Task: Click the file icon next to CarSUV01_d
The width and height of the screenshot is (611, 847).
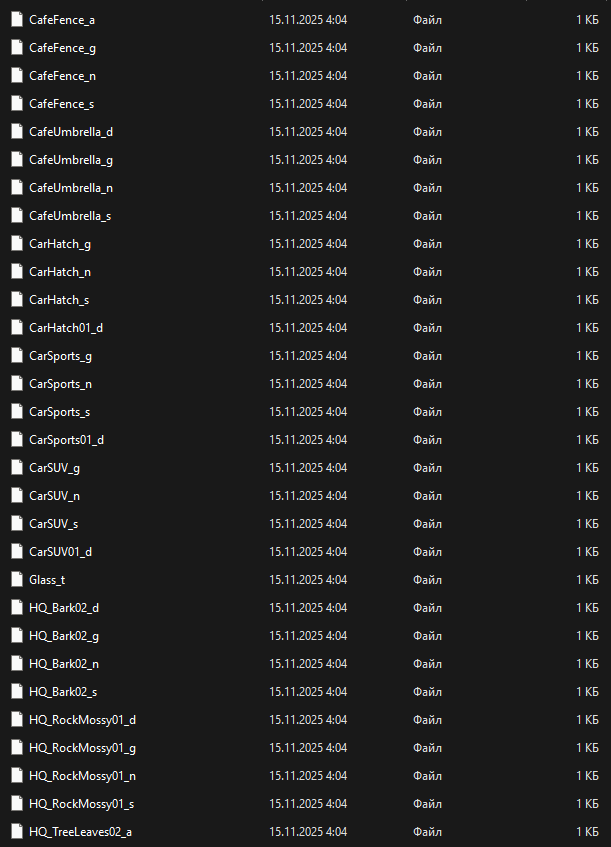Action: [16, 551]
